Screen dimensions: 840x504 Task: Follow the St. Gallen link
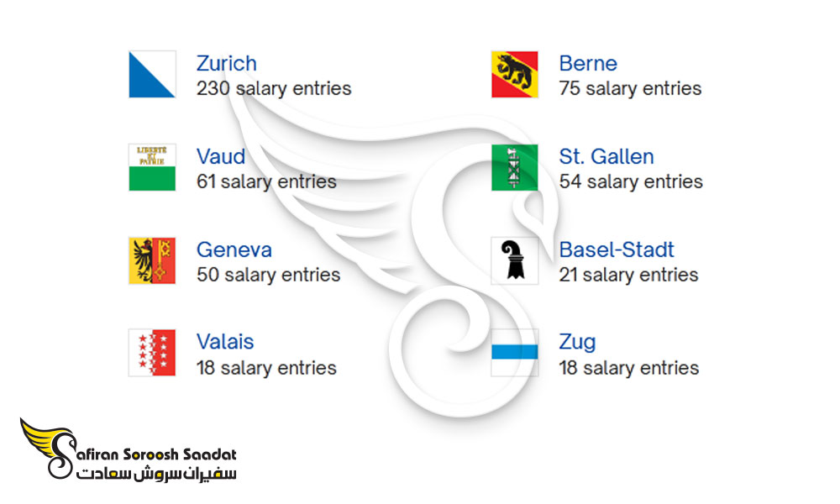pos(606,156)
